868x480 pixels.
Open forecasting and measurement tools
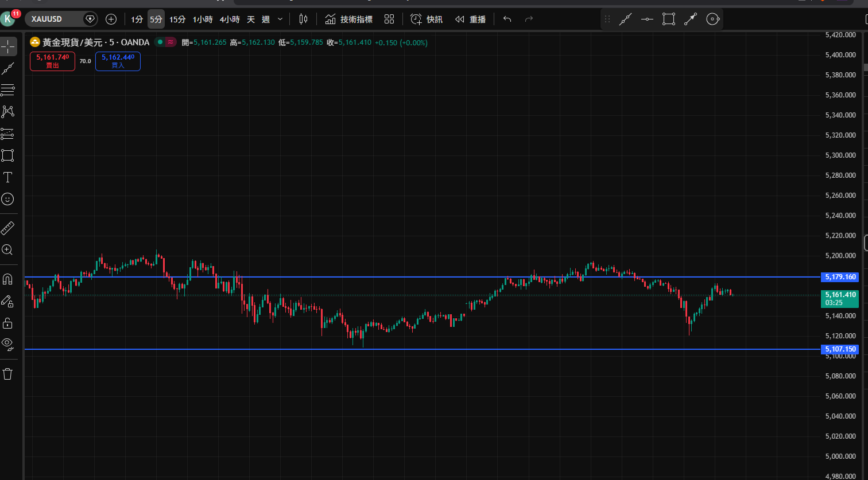8,134
